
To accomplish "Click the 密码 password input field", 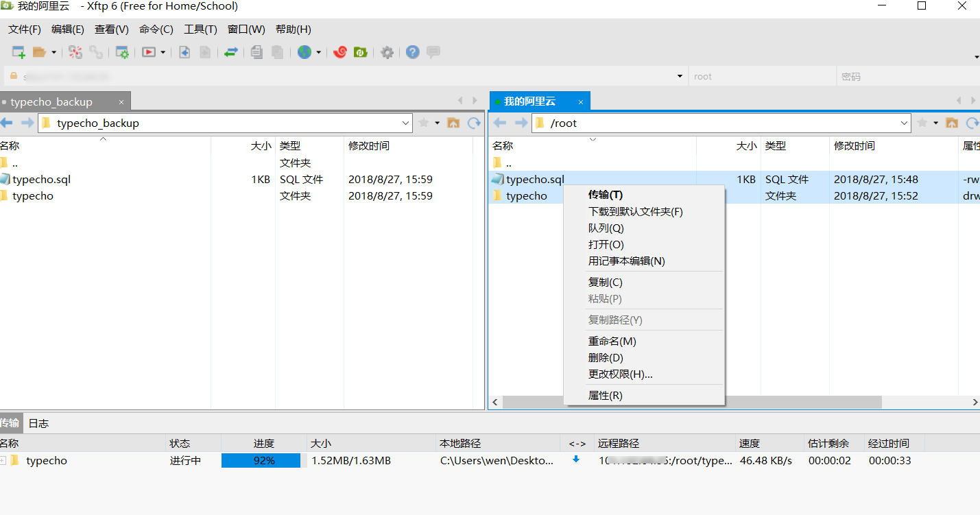I will pyautogui.click(x=905, y=76).
